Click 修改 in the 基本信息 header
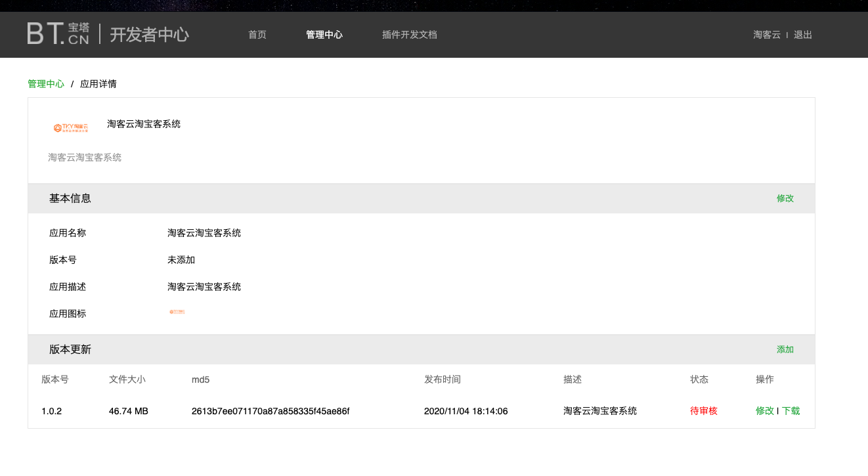This screenshot has height=476, width=868. click(x=785, y=198)
